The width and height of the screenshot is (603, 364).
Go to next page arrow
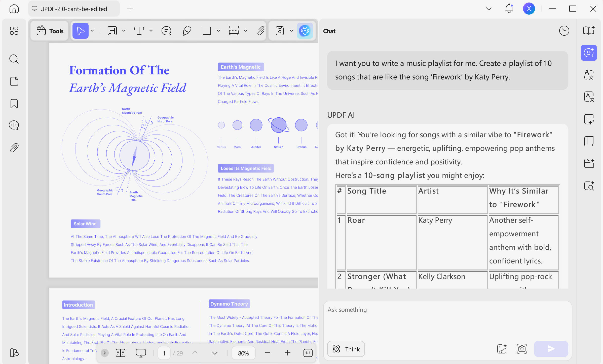coord(215,353)
